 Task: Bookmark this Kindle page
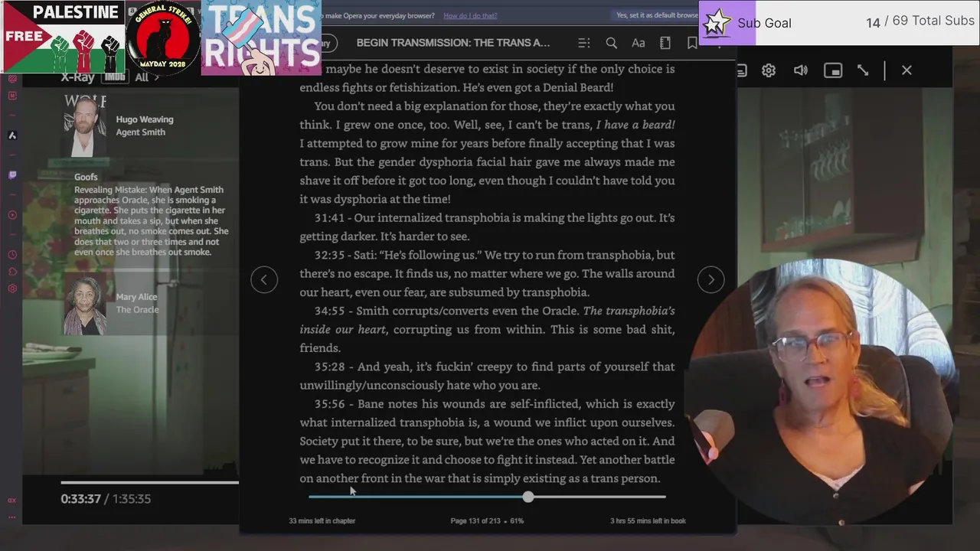[x=692, y=44]
